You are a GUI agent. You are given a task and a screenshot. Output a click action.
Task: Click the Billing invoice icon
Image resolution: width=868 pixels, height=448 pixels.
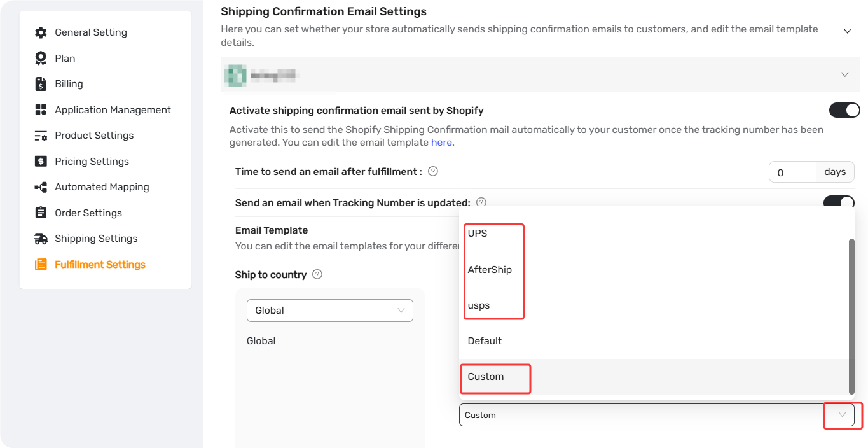pyautogui.click(x=41, y=84)
